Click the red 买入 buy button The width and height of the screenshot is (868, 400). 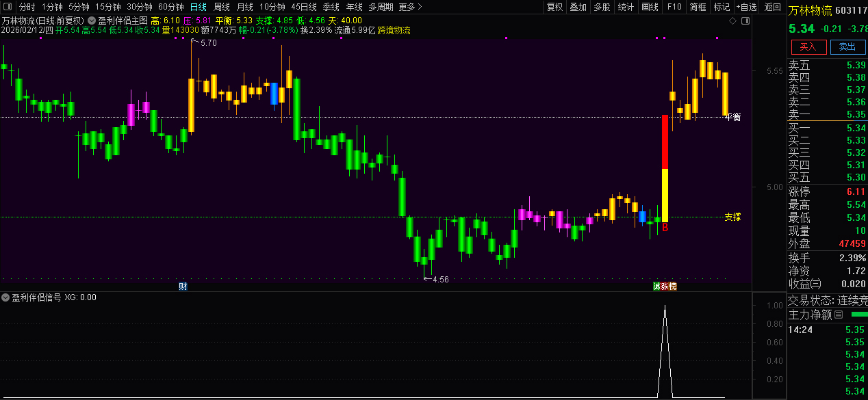(808, 46)
